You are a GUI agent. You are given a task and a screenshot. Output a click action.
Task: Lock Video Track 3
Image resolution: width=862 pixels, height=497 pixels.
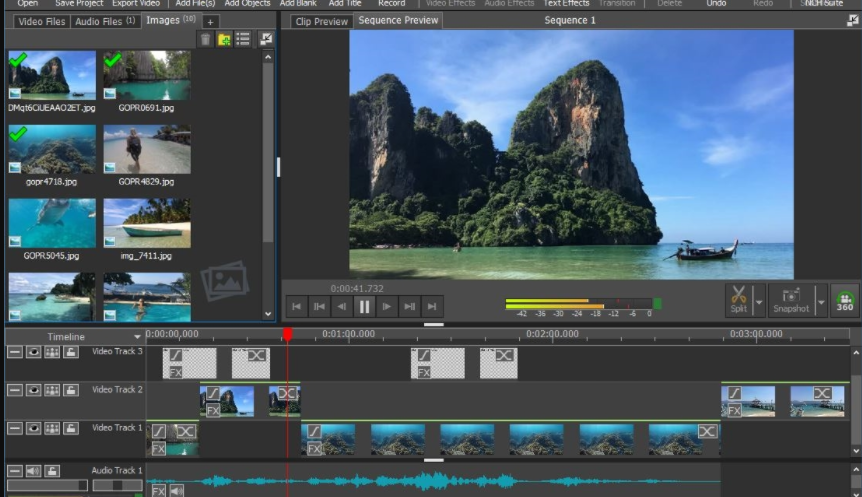pos(70,352)
